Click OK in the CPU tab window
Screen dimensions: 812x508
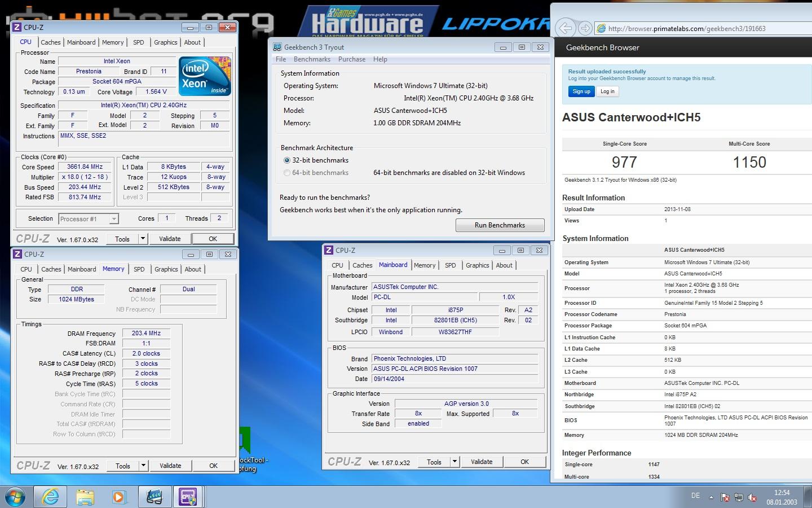click(x=213, y=239)
